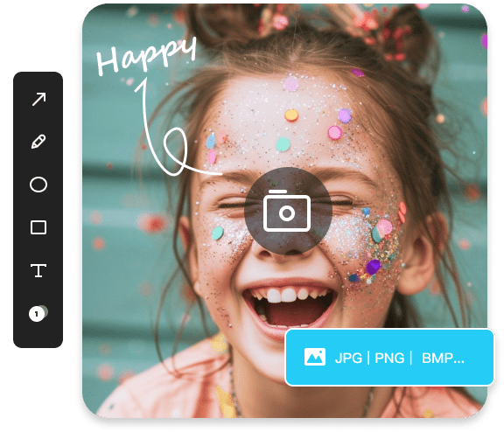Activate the text tool
This screenshot has width=504, height=432.
pos(38,270)
